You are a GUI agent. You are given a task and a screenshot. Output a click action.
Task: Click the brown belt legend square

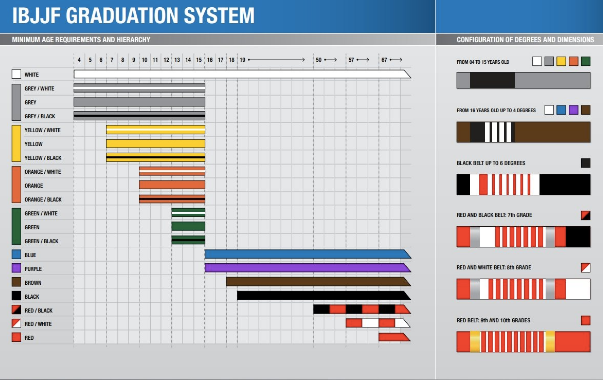[x=16, y=282]
